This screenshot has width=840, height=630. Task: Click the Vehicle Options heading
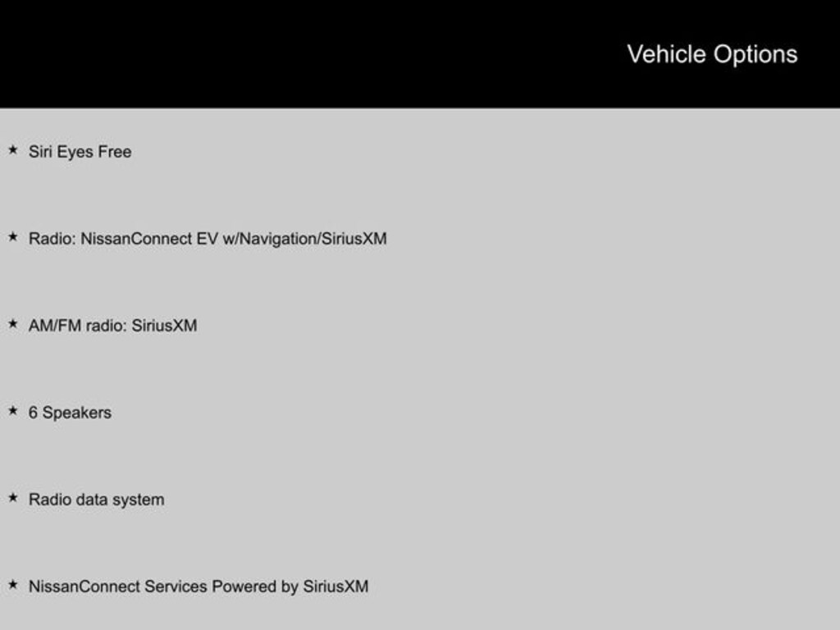pos(711,54)
